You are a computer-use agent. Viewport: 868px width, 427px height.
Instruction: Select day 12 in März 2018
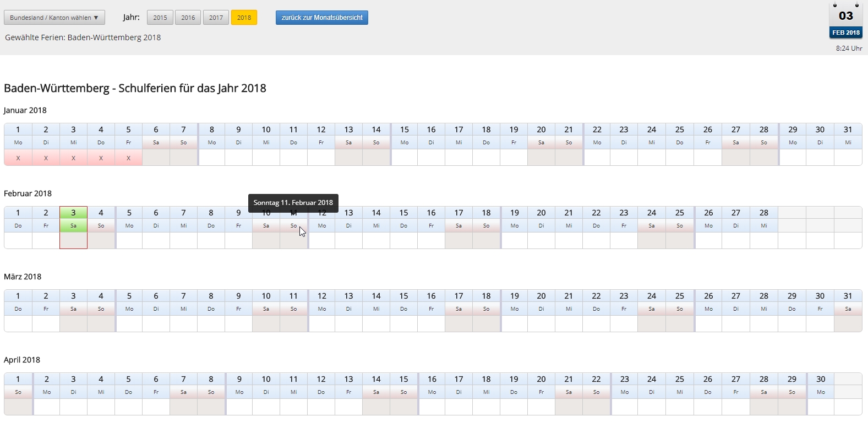[322, 296]
